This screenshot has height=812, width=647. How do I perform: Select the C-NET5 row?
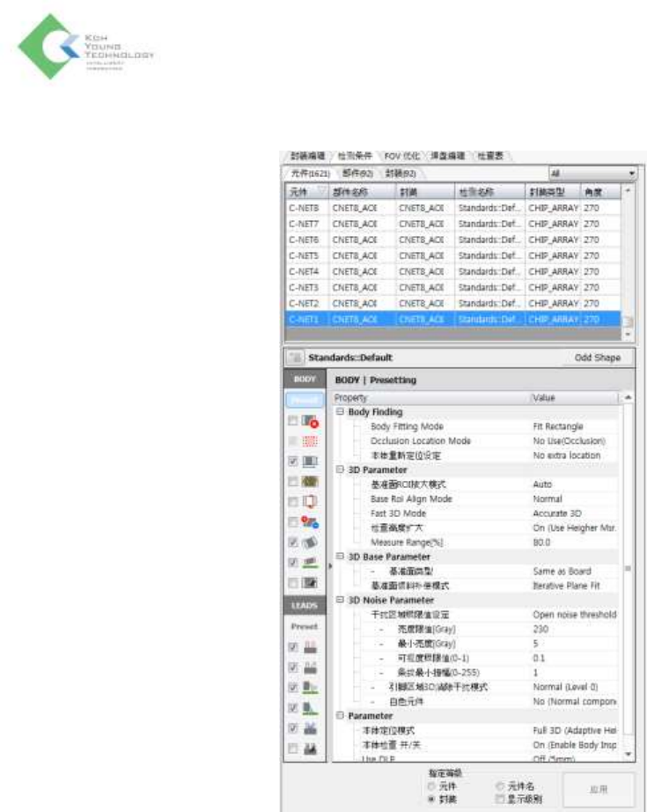pos(452,255)
